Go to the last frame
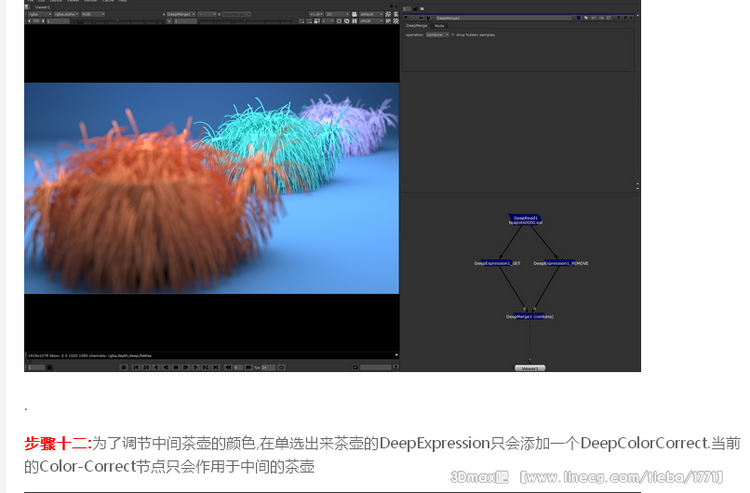This screenshot has width=750, height=493. pos(216,367)
